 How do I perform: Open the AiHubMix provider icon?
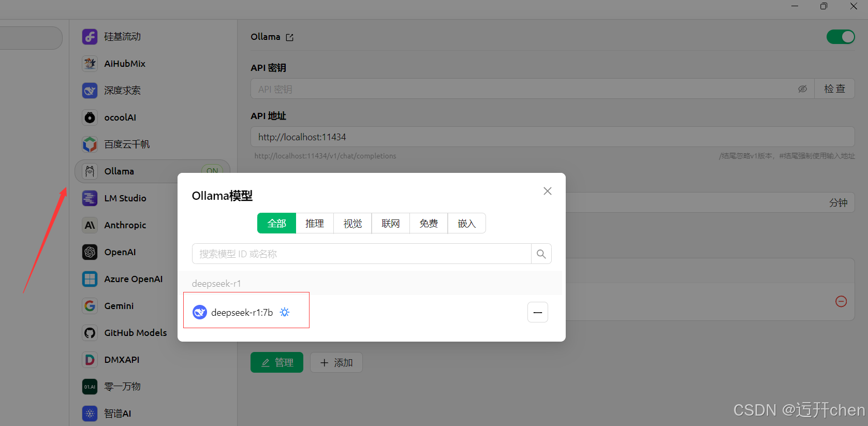click(x=90, y=64)
